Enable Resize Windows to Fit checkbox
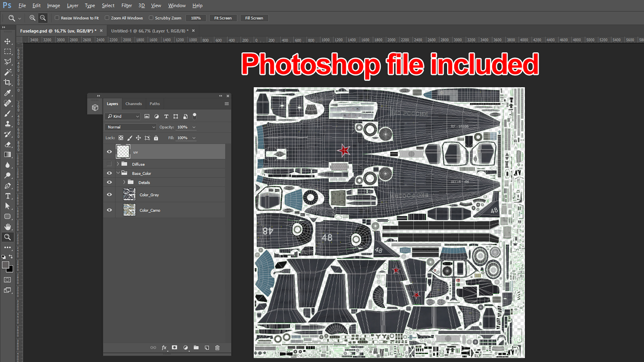Screen dimensions: 644x362 click(57, 18)
